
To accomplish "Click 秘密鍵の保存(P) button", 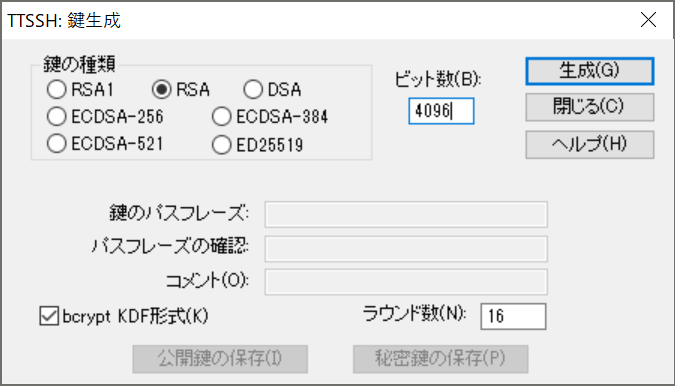I will pos(440,359).
